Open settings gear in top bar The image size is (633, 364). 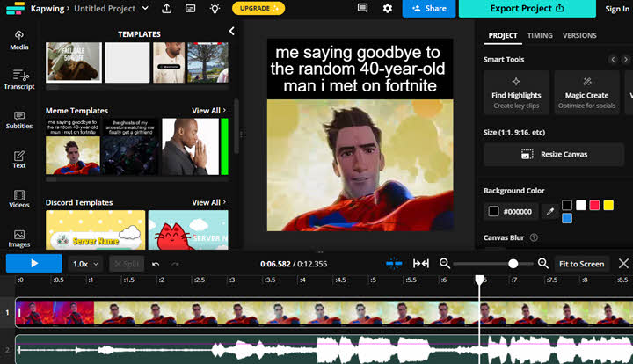[388, 9]
